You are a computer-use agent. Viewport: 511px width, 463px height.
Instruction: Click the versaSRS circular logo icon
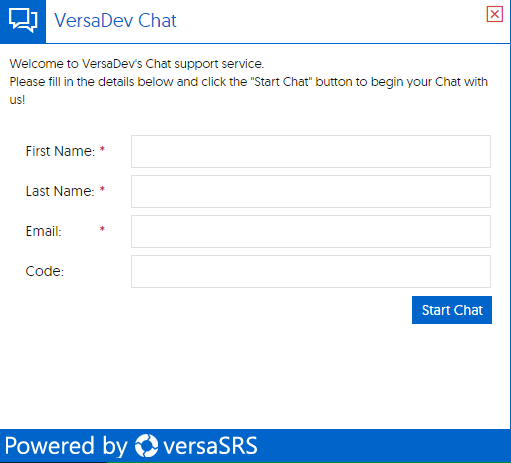146,446
